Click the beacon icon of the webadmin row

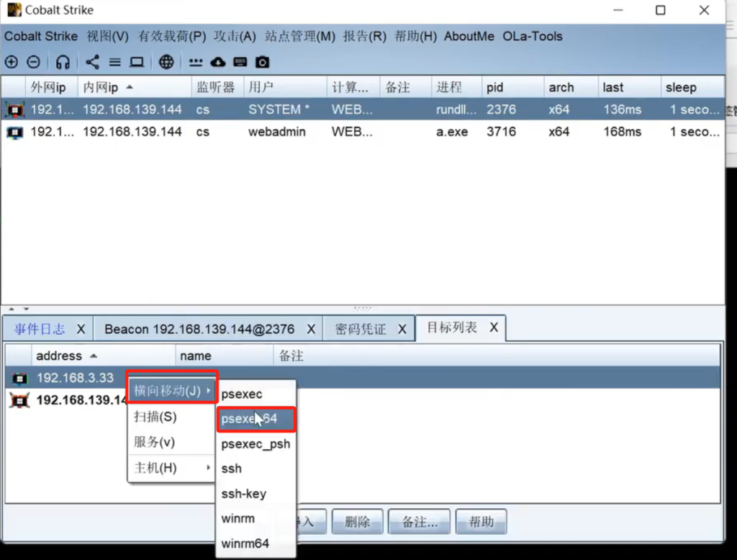14,132
